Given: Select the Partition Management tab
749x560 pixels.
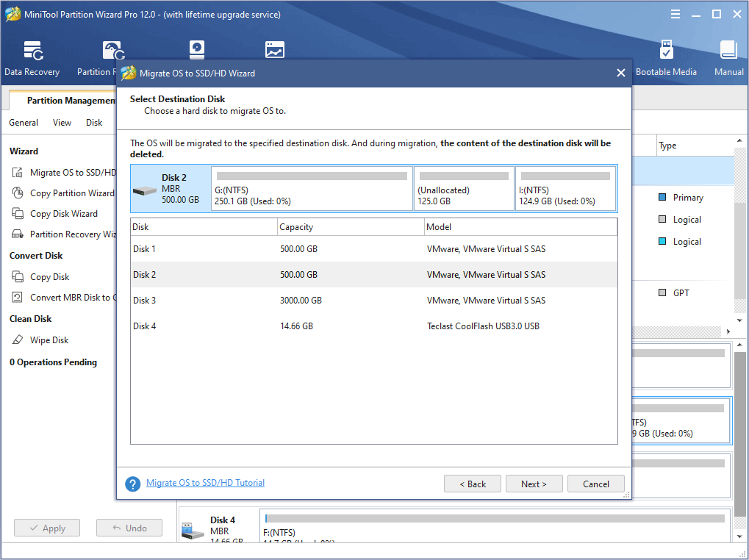Looking at the screenshot, I should coord(63,100).
